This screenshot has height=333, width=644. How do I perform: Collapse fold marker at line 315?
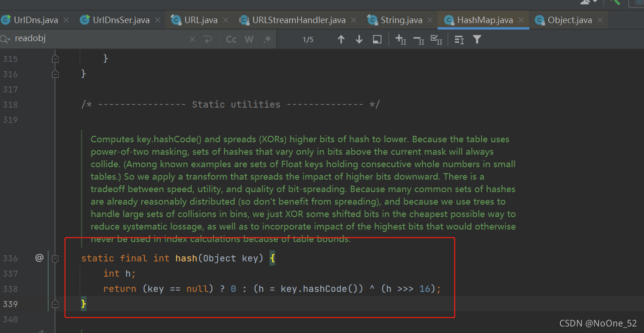click(55, 59)
